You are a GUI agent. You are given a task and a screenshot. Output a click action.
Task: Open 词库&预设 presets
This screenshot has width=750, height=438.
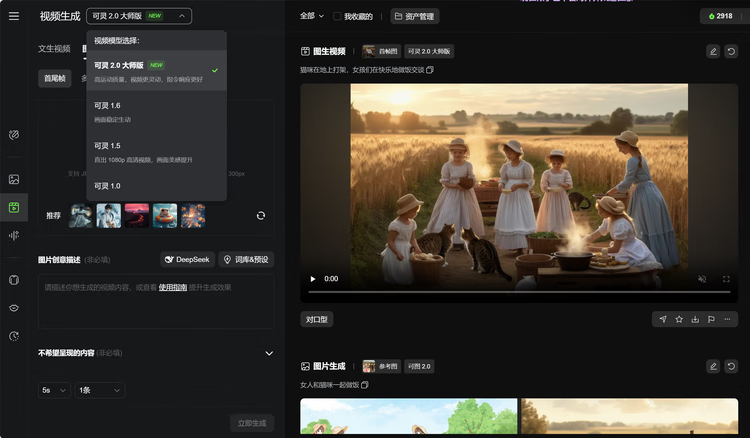[246, 260]
